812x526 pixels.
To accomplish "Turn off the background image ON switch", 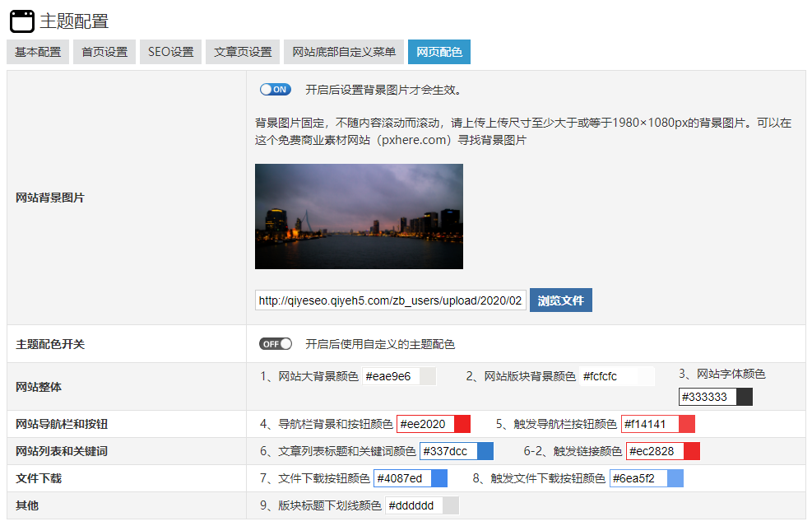I will pyautogui.click(x=275, y=90).
